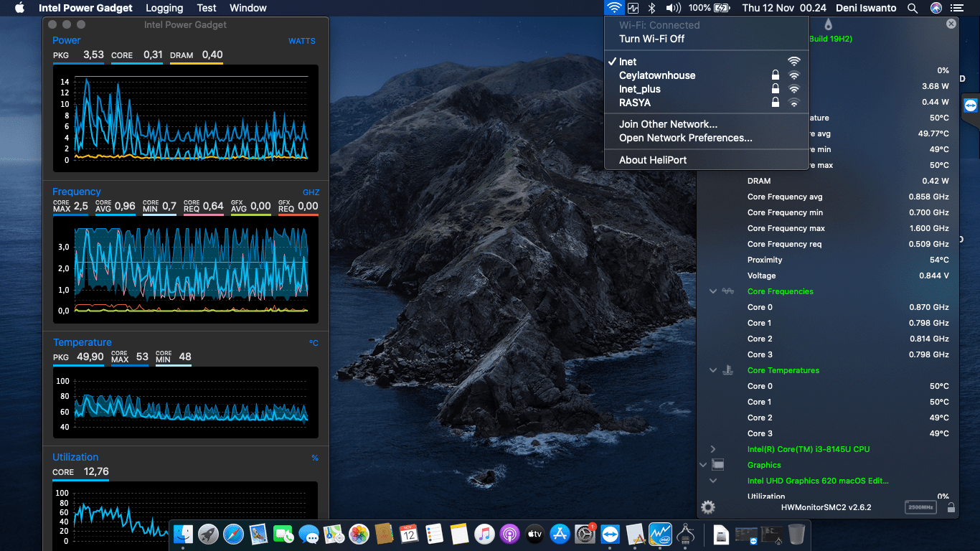The height and width of the screenshot is (551, 980).
Task: Open App Store in the Dock
Action: 560,534
